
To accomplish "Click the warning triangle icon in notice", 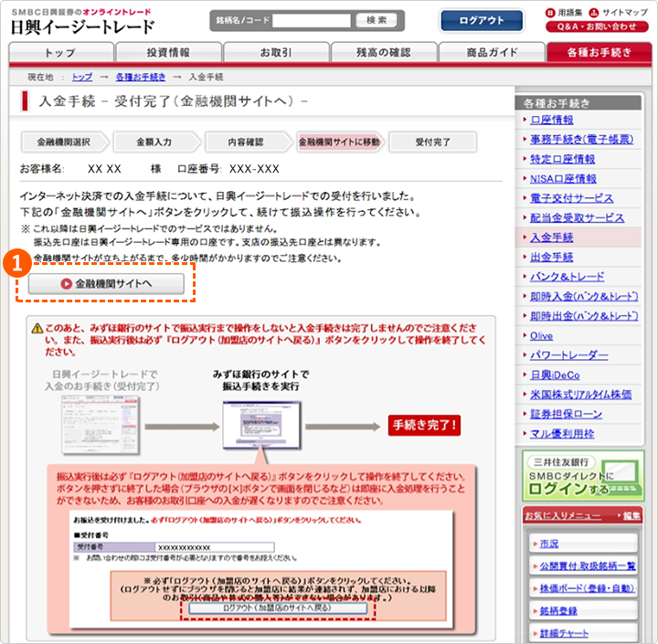I will (x=37, y=328).
